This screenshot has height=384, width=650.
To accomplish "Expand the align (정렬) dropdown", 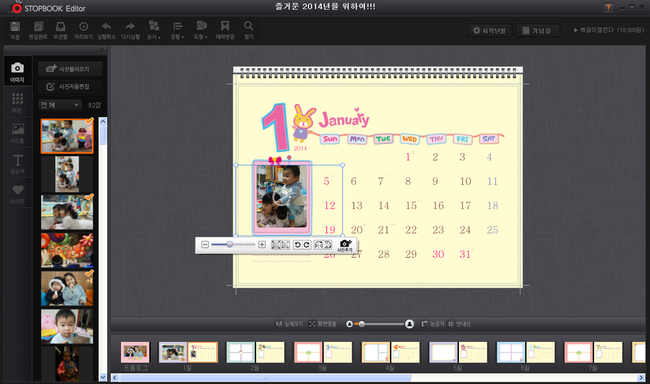I will point(177,30).
